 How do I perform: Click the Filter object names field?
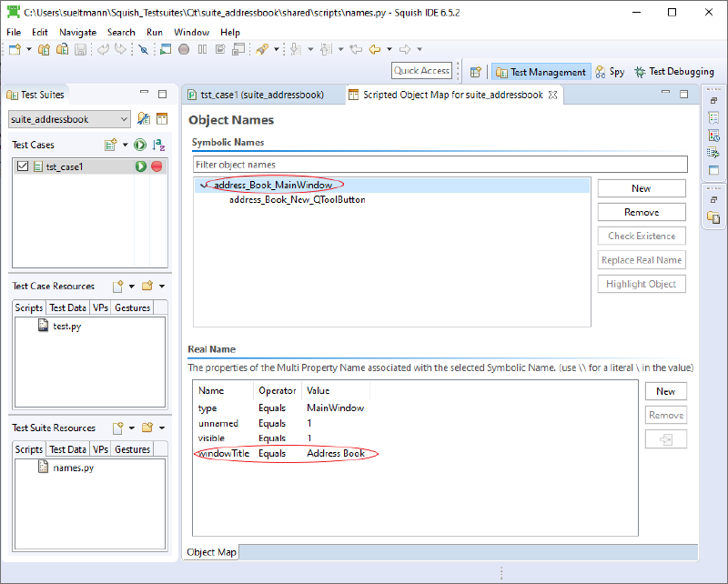[440, 165]
